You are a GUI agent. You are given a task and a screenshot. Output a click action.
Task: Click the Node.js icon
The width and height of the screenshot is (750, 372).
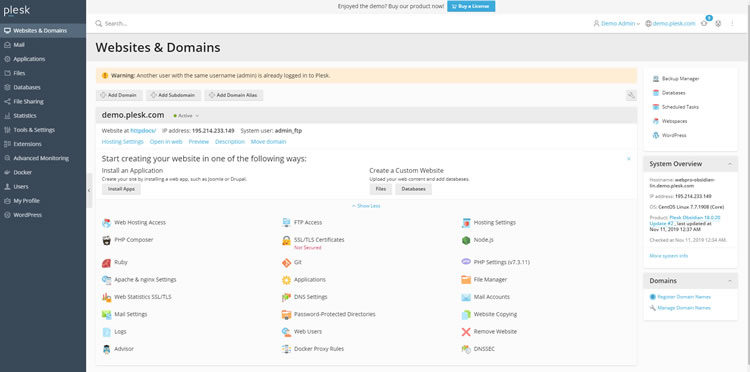click(x=466, y=240)
